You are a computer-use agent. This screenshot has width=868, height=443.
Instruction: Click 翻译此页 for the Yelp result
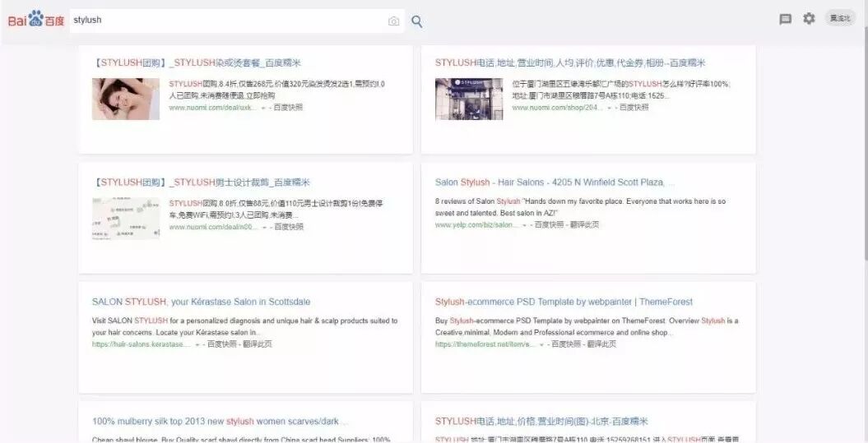click(584, 224)
